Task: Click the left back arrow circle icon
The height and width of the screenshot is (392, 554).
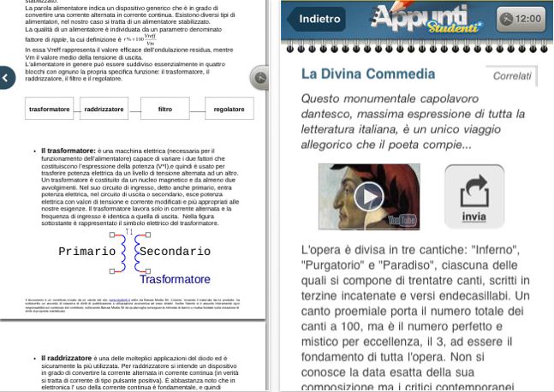Action: tap(6, 79)
